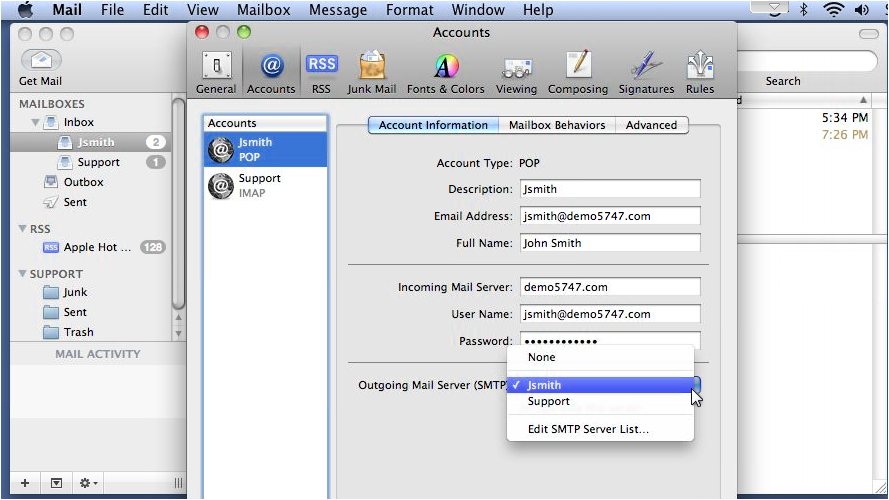This screenshot has width=889, height=500.
Task: Click the mail activity toggle button
Action: pyautogui.click(x=56, y=483)
